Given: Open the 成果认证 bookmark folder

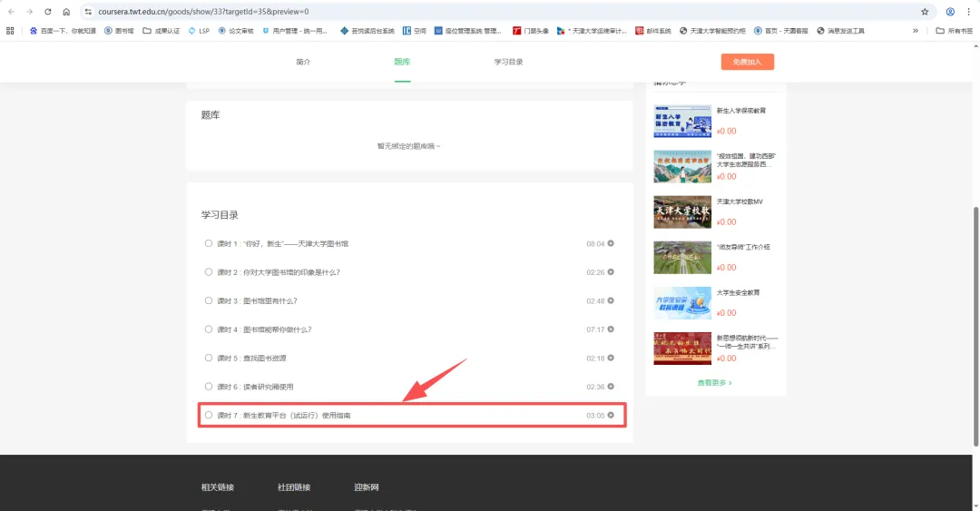Looking at the screenshot, I should [161, 30].
